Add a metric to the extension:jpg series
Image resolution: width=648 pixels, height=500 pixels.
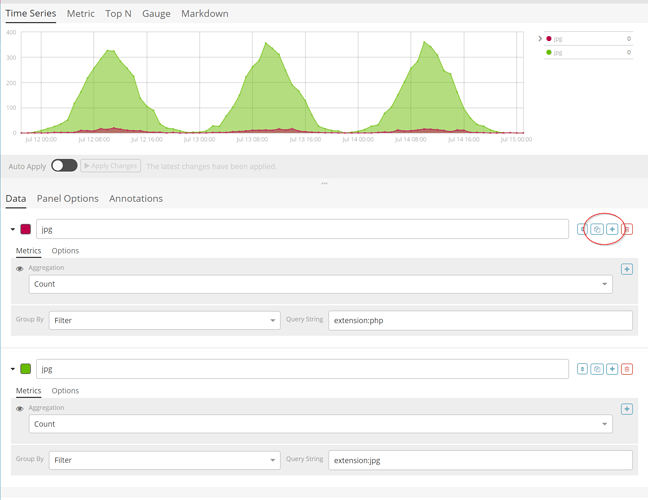click(627, 409)
